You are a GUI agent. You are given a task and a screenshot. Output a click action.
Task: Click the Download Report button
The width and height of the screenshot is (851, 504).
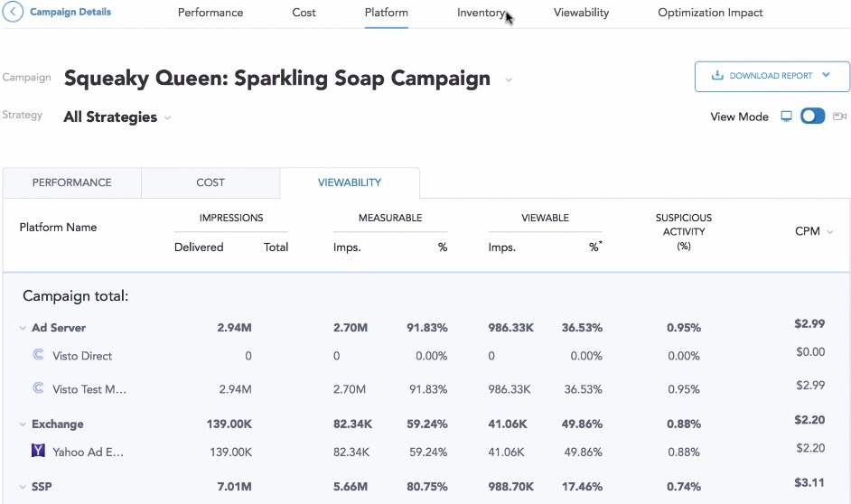772,77
